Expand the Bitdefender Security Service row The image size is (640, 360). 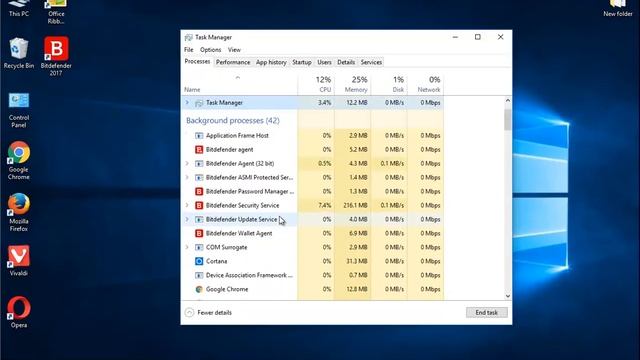coord(187,205)
